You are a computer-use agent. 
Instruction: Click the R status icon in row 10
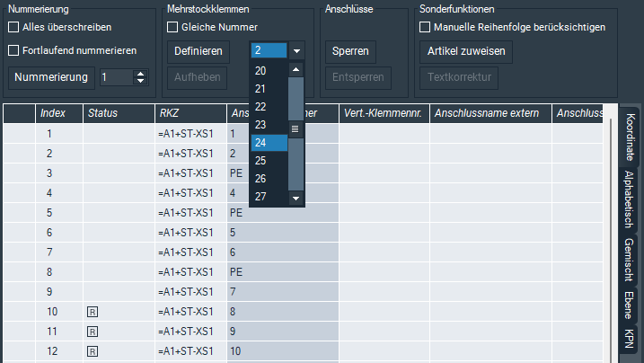point(92,312)
